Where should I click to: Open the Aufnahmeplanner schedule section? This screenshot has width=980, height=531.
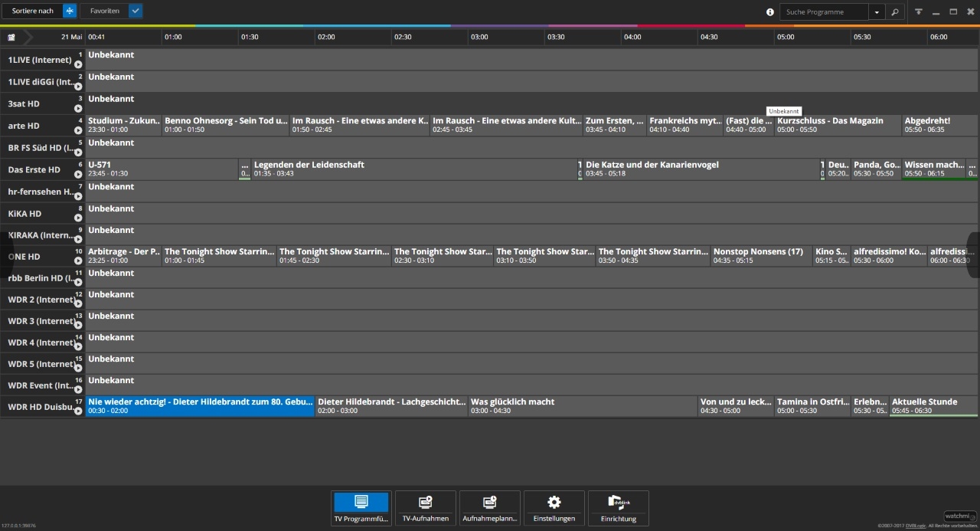tap(489, 508)
